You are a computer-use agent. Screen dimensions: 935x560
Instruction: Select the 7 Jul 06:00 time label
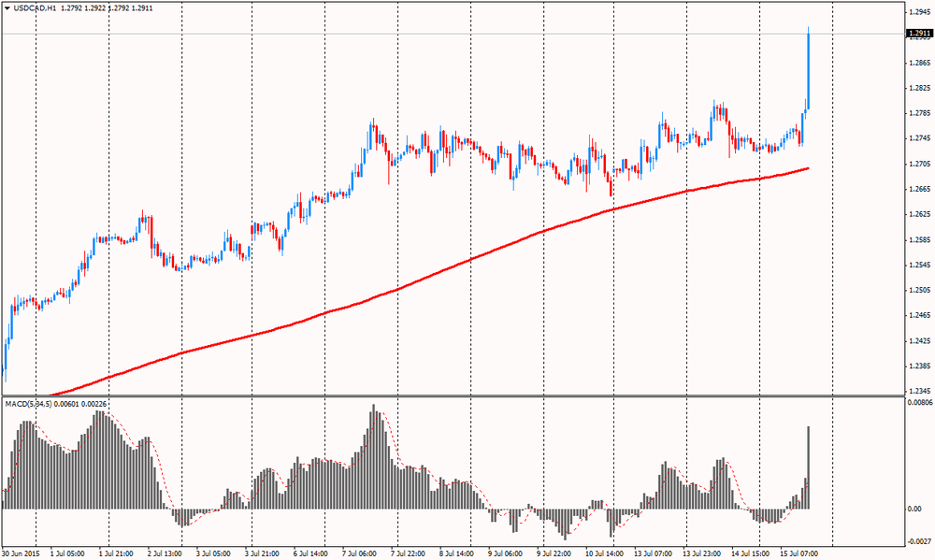[x=360, y=554]
